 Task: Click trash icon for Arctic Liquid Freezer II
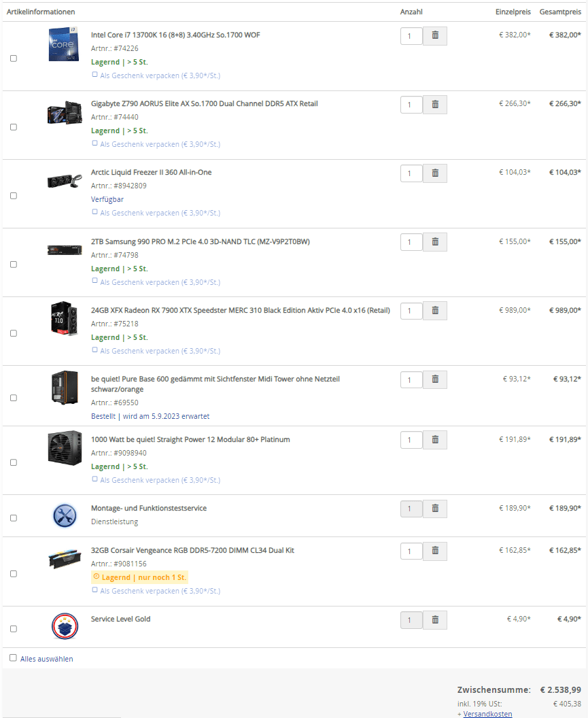(x=435, y=173)
